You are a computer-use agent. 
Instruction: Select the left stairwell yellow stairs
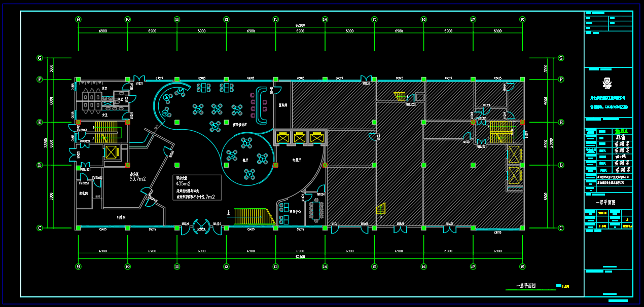tap(104, 133)
